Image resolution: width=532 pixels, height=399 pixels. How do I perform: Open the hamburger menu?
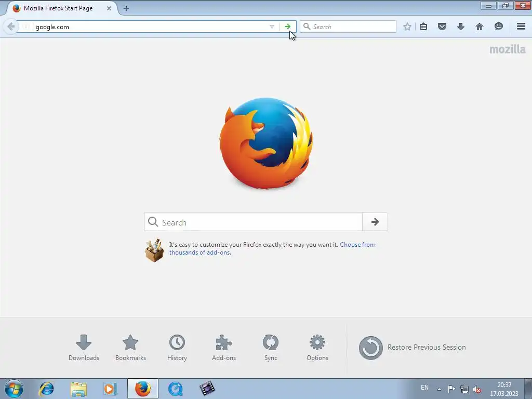pos(521,26)
